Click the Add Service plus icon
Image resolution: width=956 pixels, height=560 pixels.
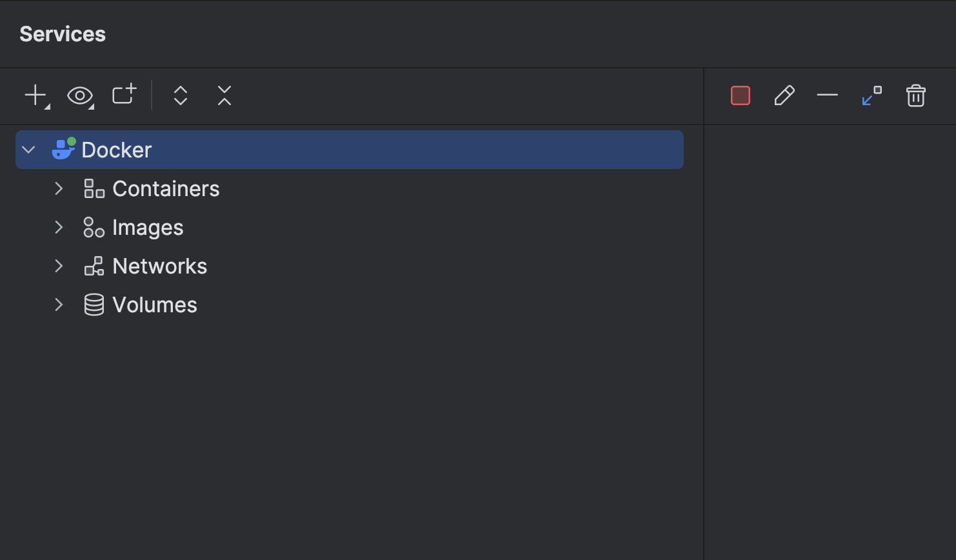[35, 95]
